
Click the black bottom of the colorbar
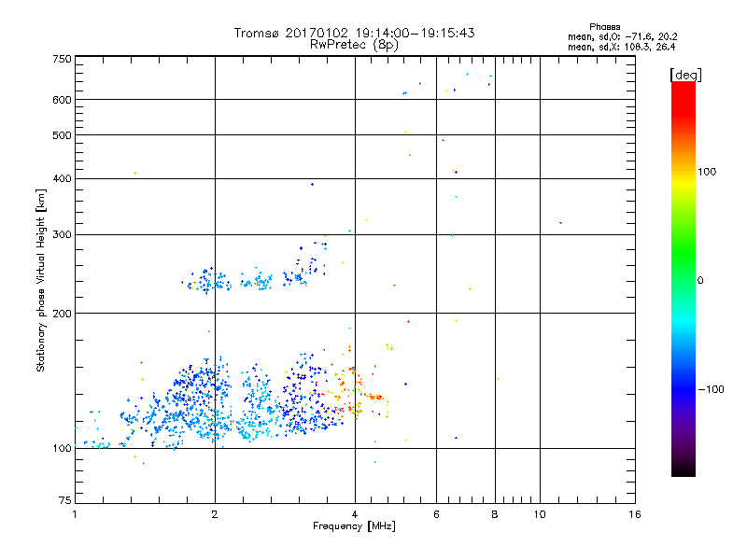coord(684,469)
